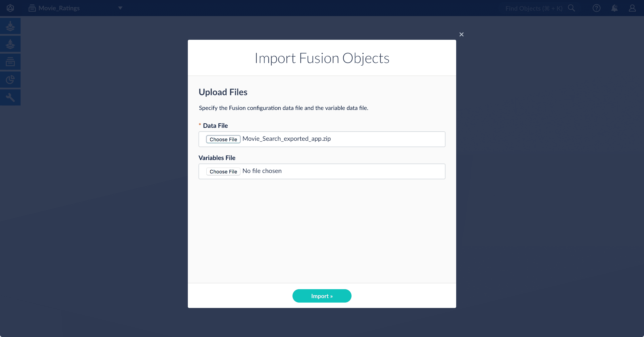Open the archive/jobs panel in sidebar
This screenshot has height=337, width=644.
(10, 62)
